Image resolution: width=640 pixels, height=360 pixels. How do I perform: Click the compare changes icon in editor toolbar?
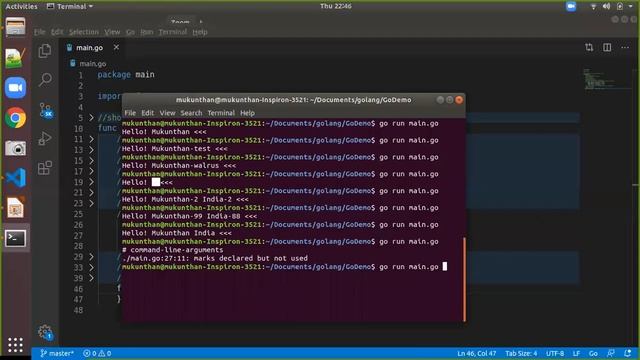tap(589, 47)
